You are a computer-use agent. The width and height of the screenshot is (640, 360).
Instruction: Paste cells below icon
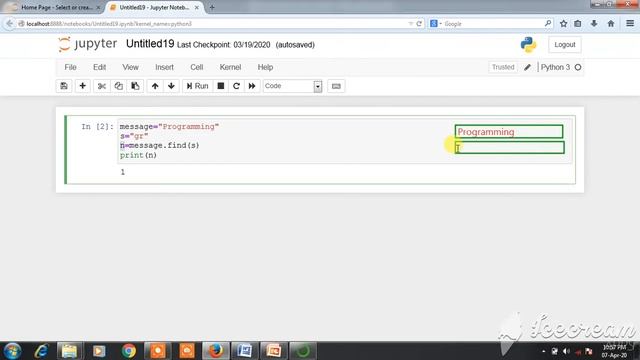point(135,86)
